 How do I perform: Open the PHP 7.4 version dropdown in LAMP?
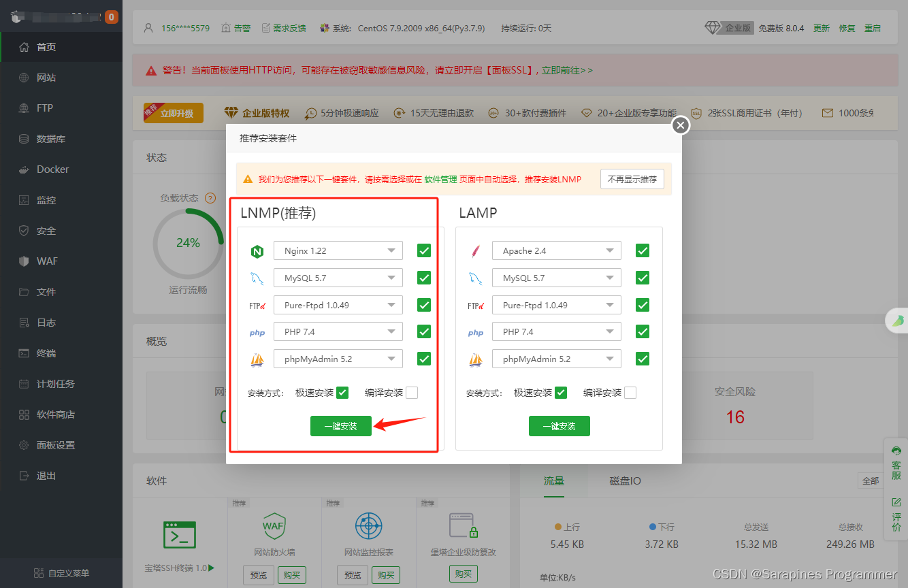(x=556, y=332)
